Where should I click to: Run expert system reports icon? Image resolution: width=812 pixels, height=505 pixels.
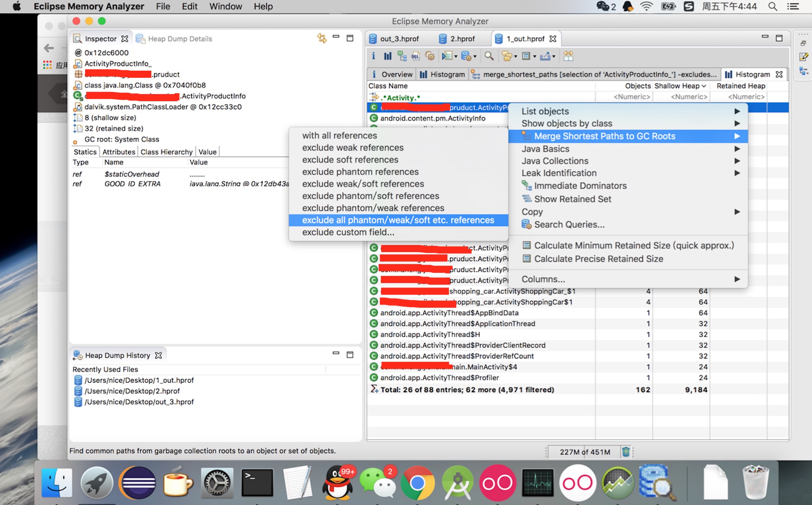447,56
